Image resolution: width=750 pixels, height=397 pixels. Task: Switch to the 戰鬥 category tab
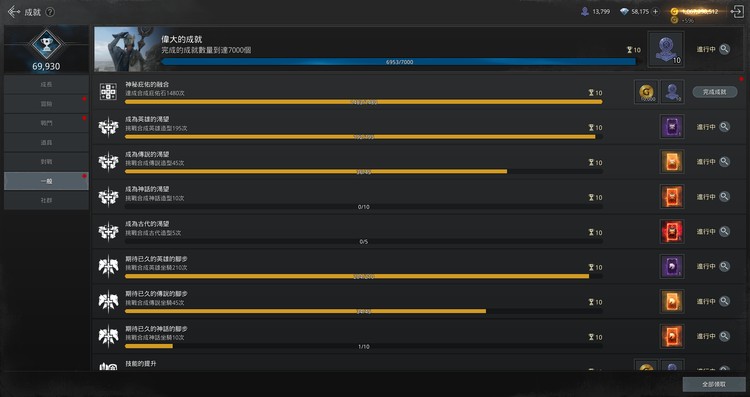tap(46, 123)
